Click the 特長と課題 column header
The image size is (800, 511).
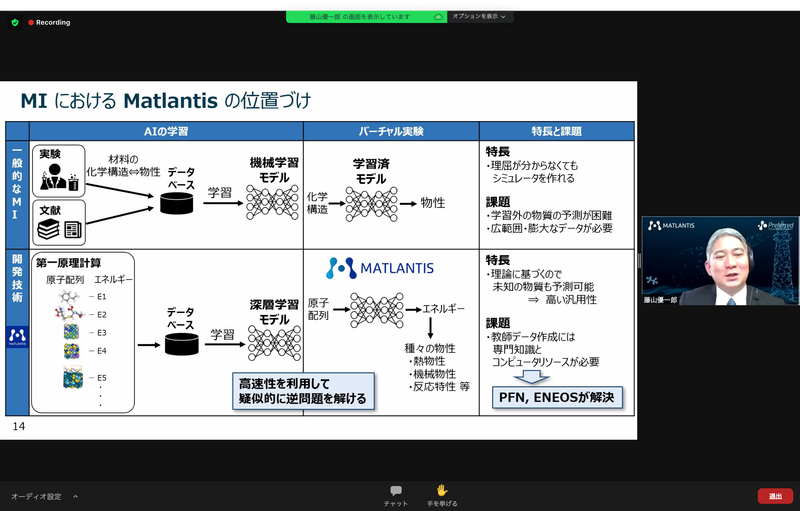[x=557, y=132]
